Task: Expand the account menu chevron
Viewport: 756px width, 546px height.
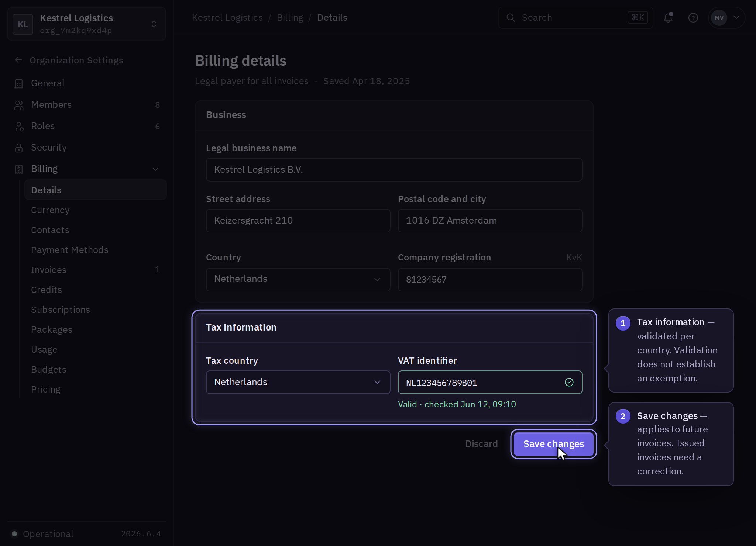Action: tap(736, 17)
